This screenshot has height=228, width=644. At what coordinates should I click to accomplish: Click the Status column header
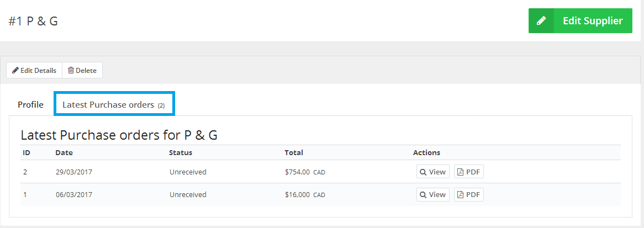click(181, 152)
